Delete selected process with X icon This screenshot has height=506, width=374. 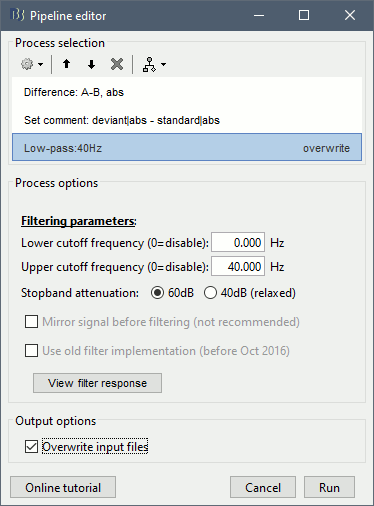[117, 64]
